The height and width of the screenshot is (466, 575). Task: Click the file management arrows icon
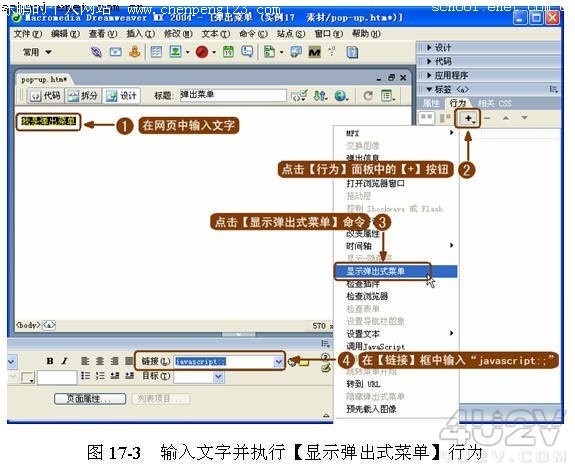click(x=320, y=96)
